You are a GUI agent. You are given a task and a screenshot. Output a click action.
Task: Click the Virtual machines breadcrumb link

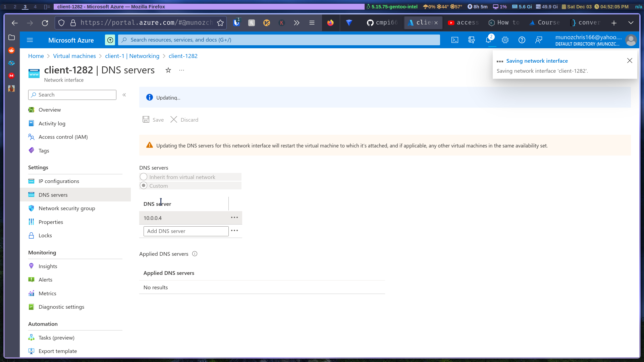point(74,56)
